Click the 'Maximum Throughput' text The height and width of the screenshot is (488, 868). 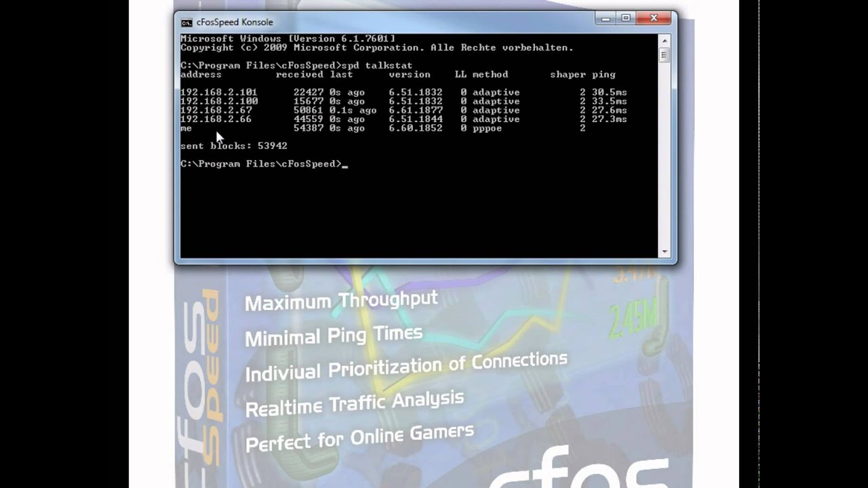pos(341,300)
